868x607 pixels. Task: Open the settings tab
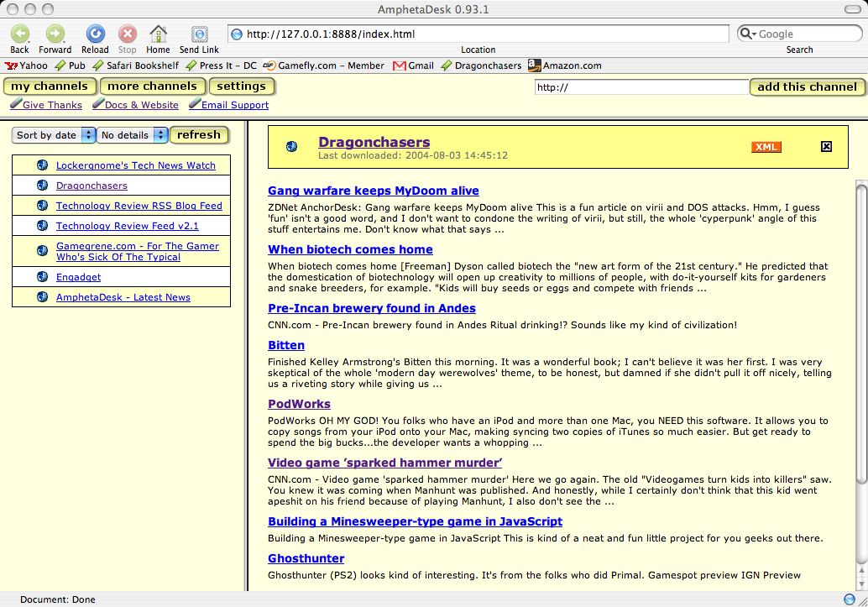pos(241,86)
